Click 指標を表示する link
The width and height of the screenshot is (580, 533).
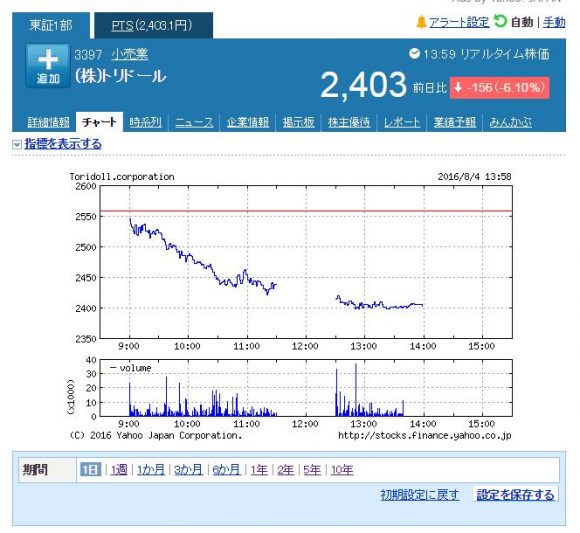click(63, 144)
